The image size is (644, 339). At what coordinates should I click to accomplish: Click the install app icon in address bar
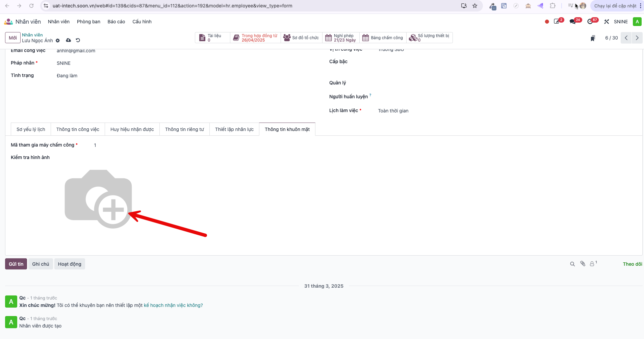464,6
